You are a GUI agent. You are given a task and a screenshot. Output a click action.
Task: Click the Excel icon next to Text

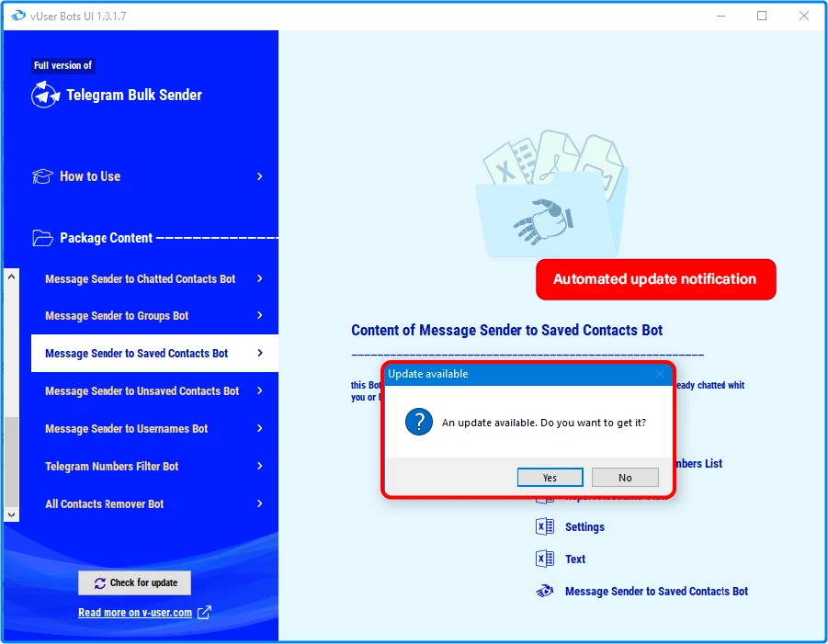[545, 559]
